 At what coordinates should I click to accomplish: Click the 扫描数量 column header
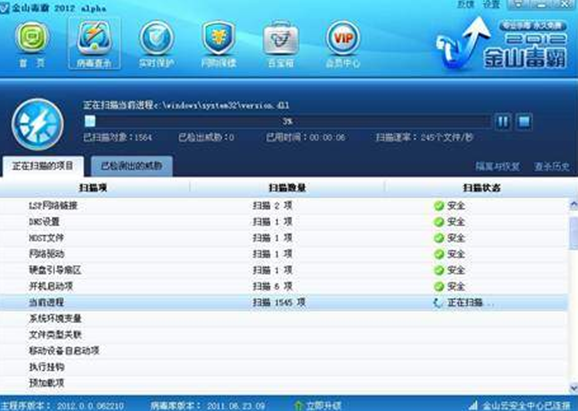tap(287, 188)
